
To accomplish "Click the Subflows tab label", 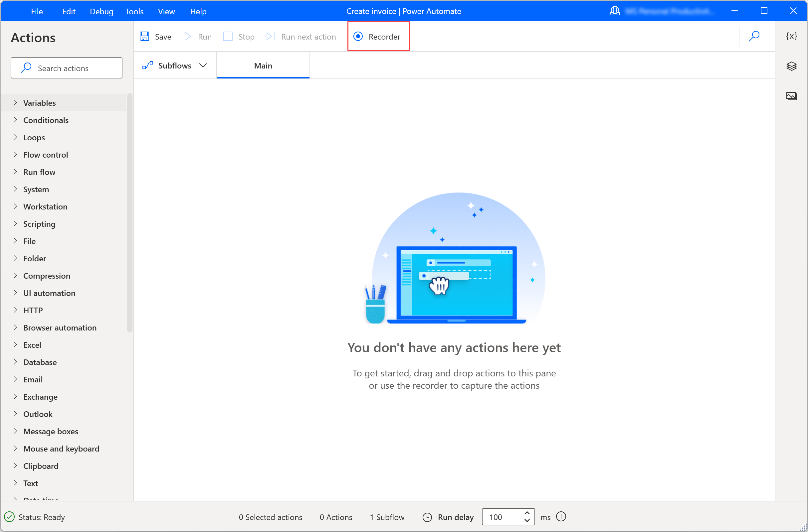I will [175, 65].
